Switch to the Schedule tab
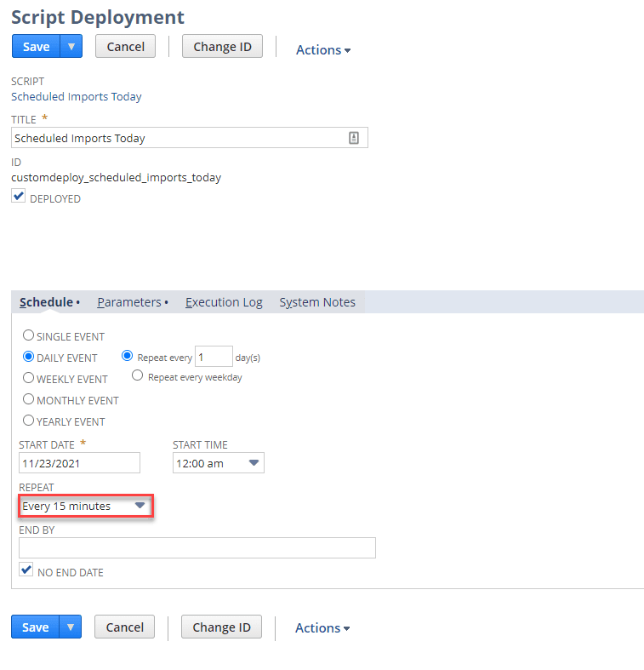The image size is (644, 670). [x=49, y=302]
